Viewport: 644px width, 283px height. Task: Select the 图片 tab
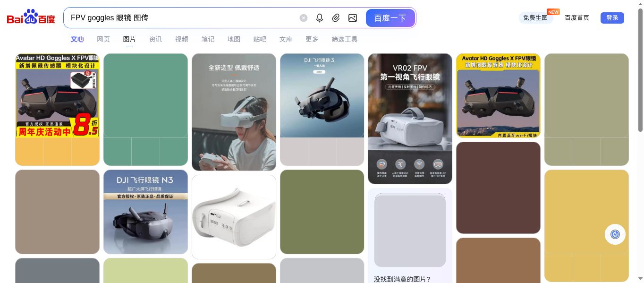pos(129,39)
